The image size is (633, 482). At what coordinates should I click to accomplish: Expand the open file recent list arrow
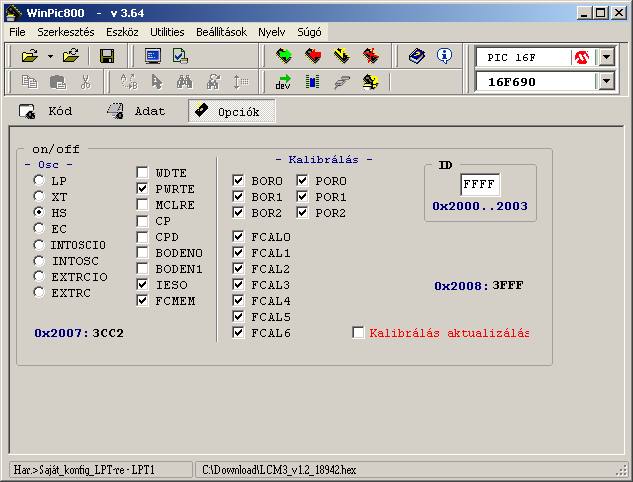[x=50, y=56]
